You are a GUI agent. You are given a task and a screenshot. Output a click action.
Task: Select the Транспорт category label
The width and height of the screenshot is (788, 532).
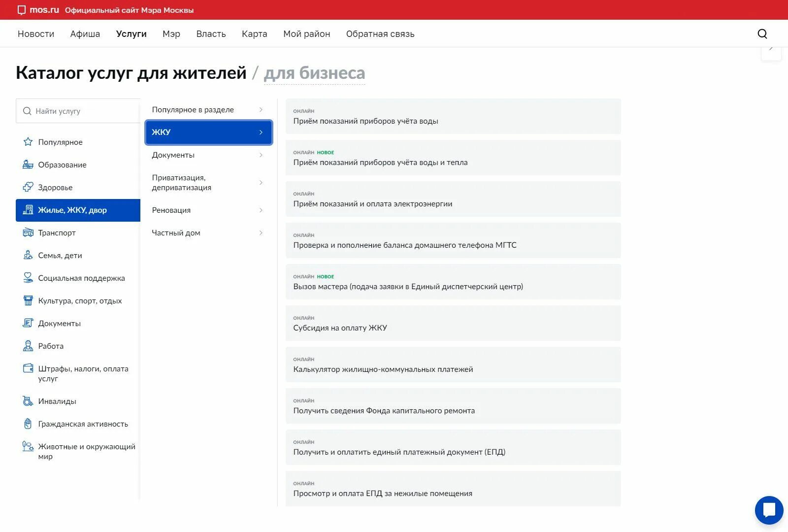[x=57, y=233]
